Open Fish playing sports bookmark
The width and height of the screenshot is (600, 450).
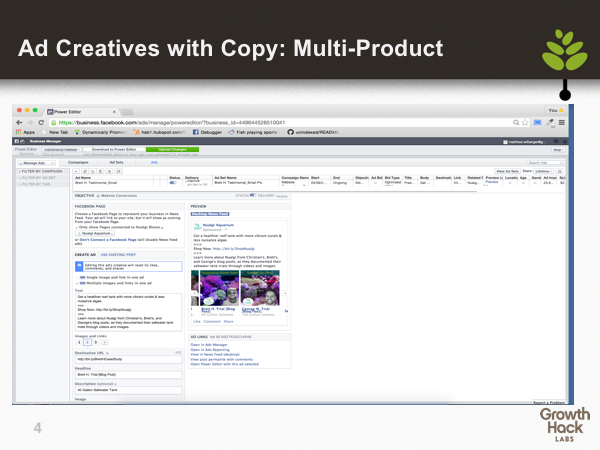pyautogui.click(x=253, y=132)
